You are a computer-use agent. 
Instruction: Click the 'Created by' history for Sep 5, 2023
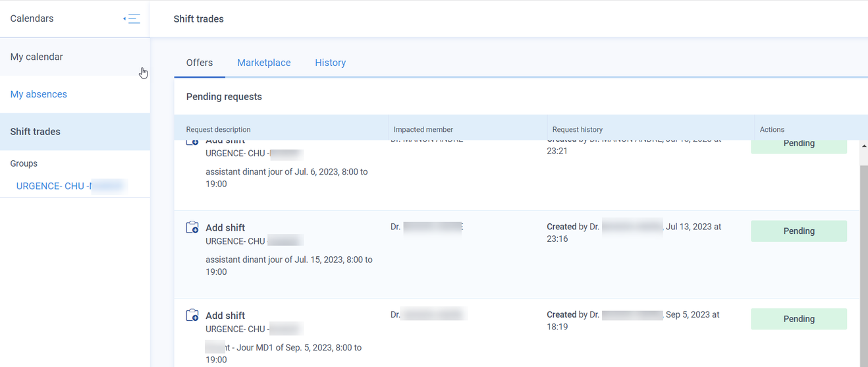click(633, 320)
